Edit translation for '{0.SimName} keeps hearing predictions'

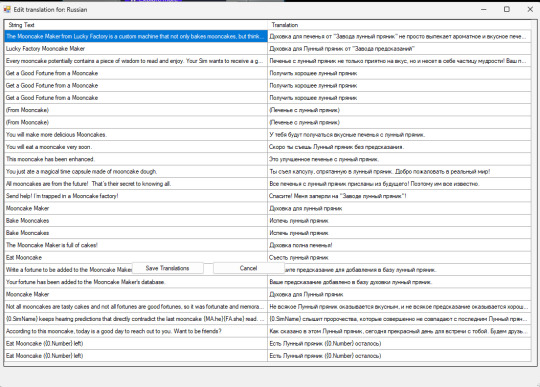[399, 319]
